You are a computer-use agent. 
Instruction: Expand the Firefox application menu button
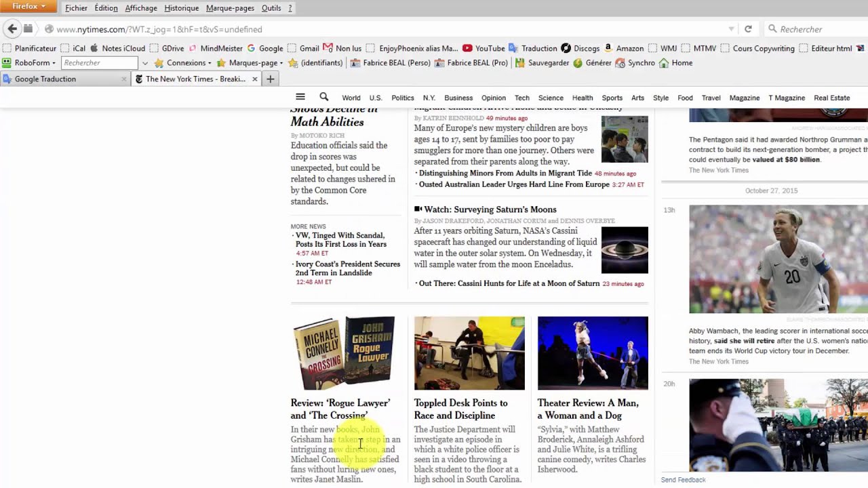tap(28, 7)
